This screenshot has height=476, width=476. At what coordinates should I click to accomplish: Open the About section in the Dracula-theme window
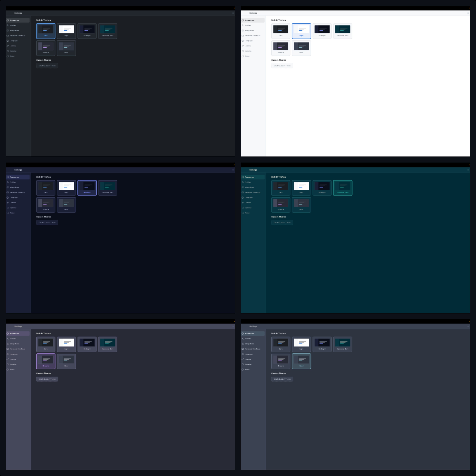18,369
